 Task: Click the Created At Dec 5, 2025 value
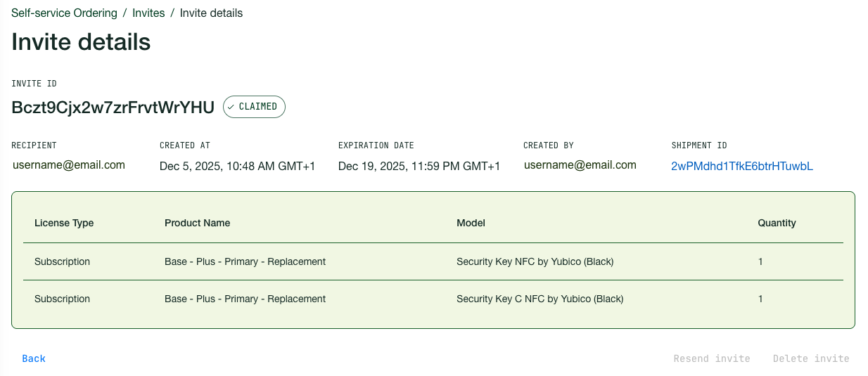238,167
